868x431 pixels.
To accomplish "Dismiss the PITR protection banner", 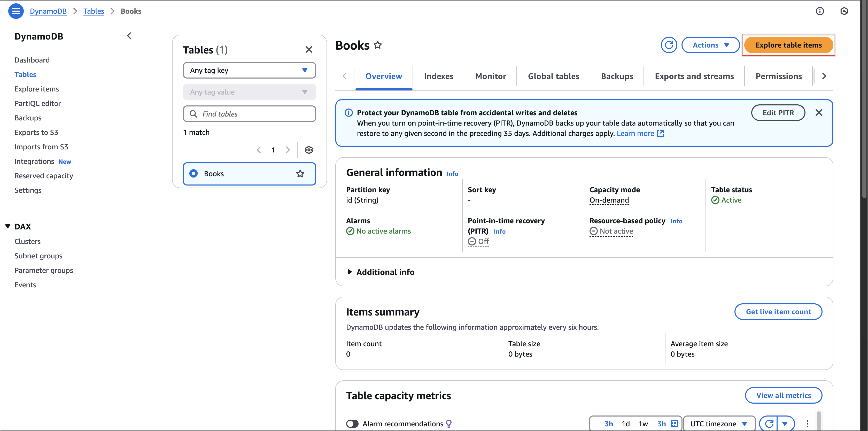I will click(819, 113).
